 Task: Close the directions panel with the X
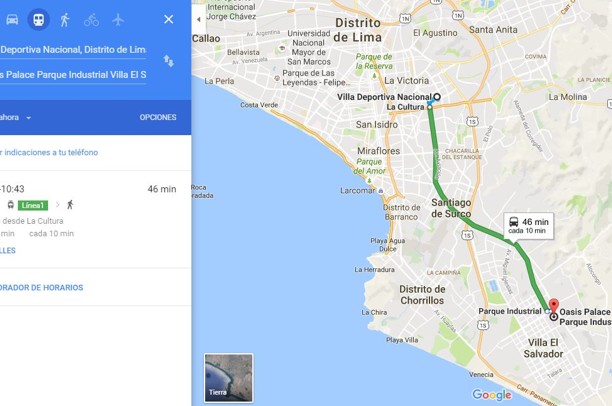point(169,19)
